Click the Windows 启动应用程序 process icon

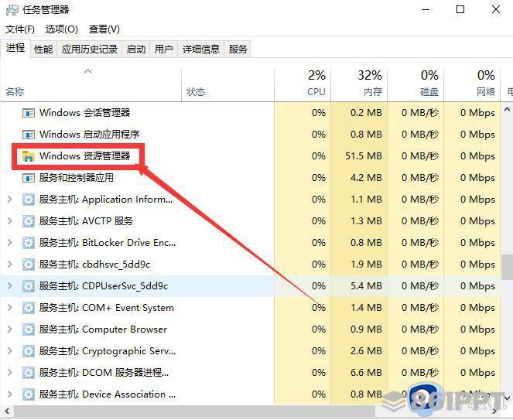pyautogui.click(x=29, y=135)
